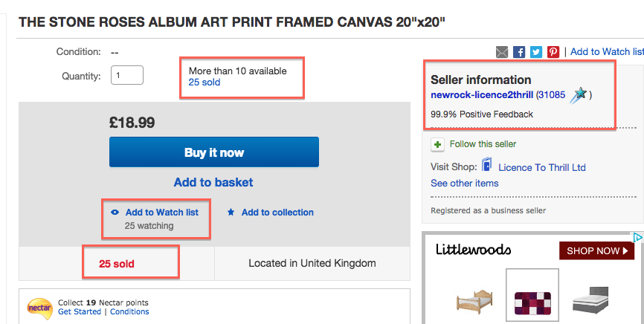Viewport: 644px width, 324px height.
Task: Click the eye icon beside Add to Watch list
Action: tap(115, 213)
